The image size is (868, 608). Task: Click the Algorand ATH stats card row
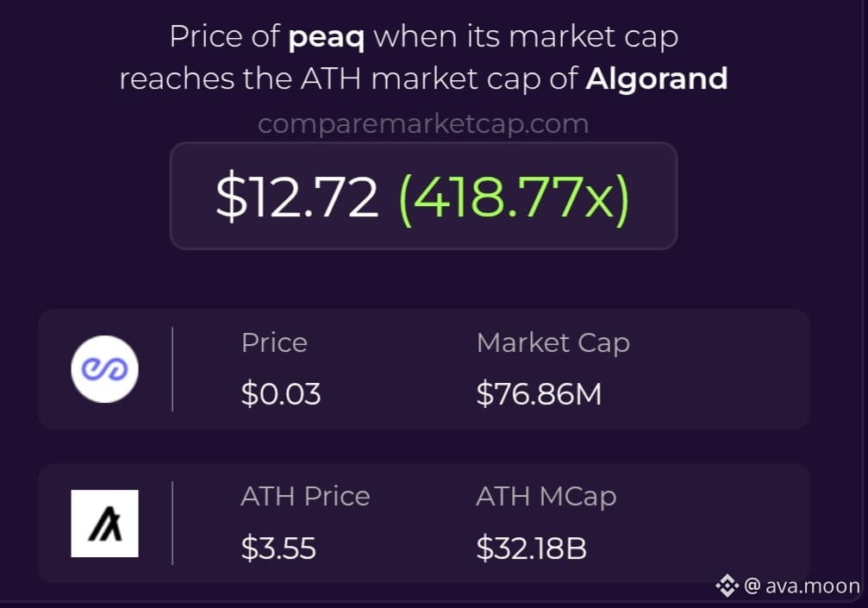coord(424,523)
